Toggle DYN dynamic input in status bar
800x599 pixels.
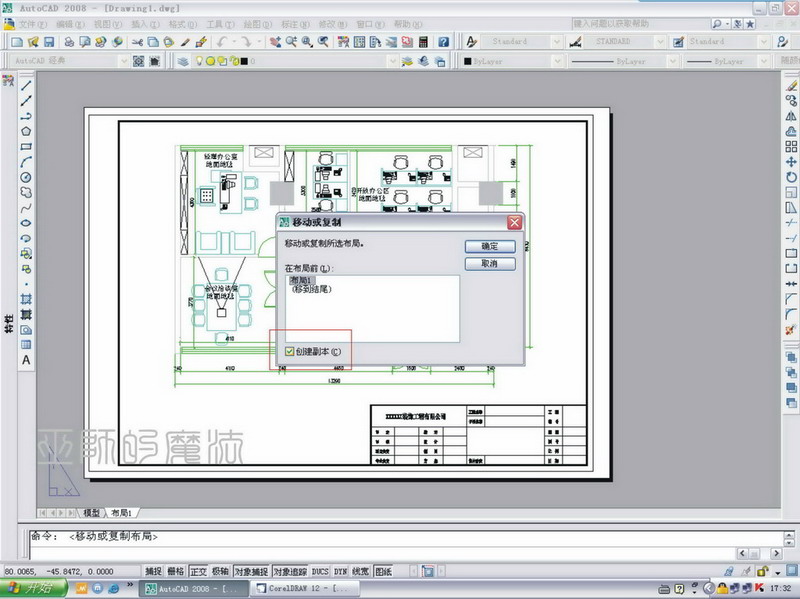coord(340,571)
